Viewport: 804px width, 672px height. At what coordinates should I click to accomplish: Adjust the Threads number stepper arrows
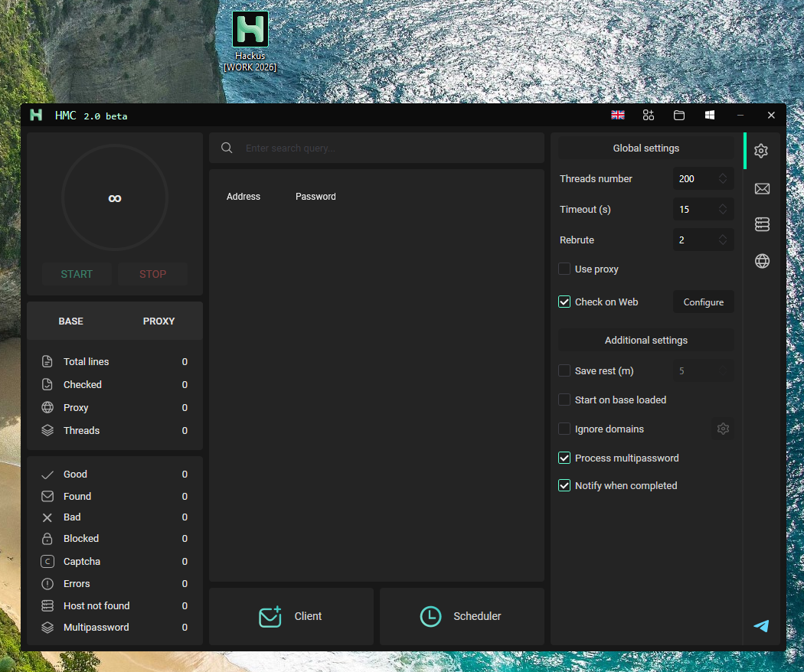click(723, 178)
